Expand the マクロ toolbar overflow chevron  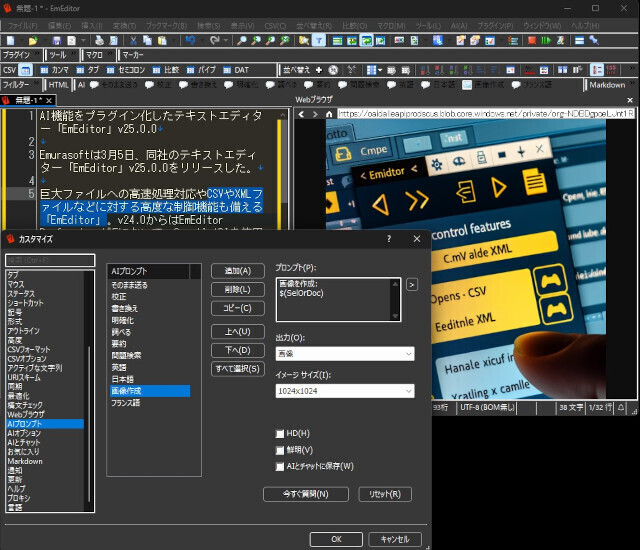(x=110, y=53)
